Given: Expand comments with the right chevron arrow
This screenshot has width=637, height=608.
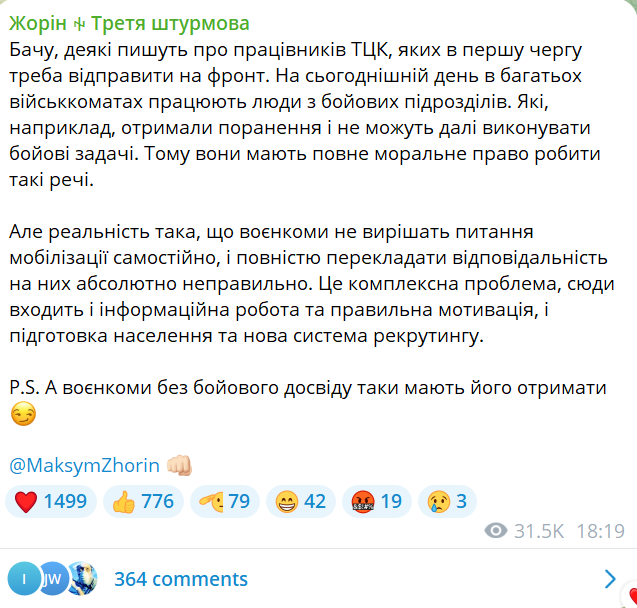Looking at the screenshot, I should pos(611,578).
